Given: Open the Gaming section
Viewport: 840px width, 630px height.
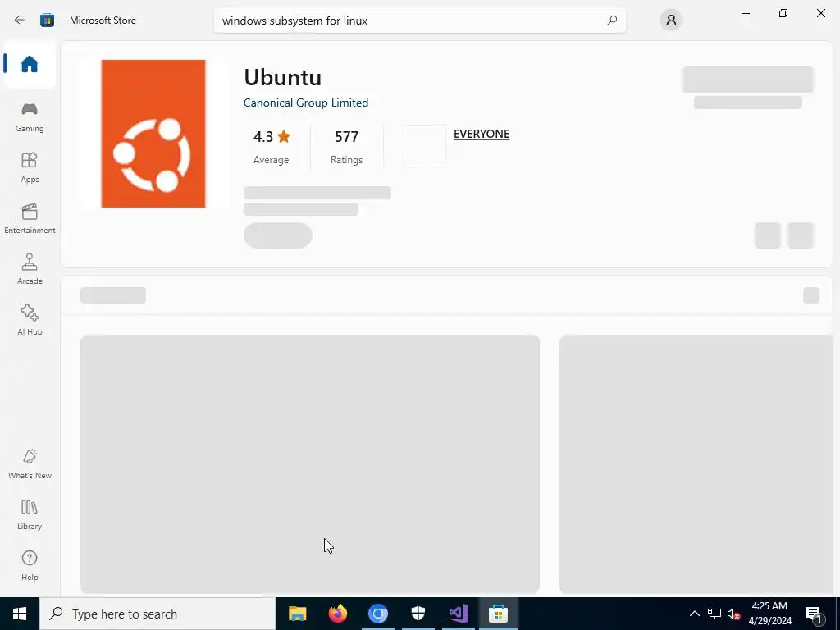Looking at the screenshot, I should (x=30, y=116).
